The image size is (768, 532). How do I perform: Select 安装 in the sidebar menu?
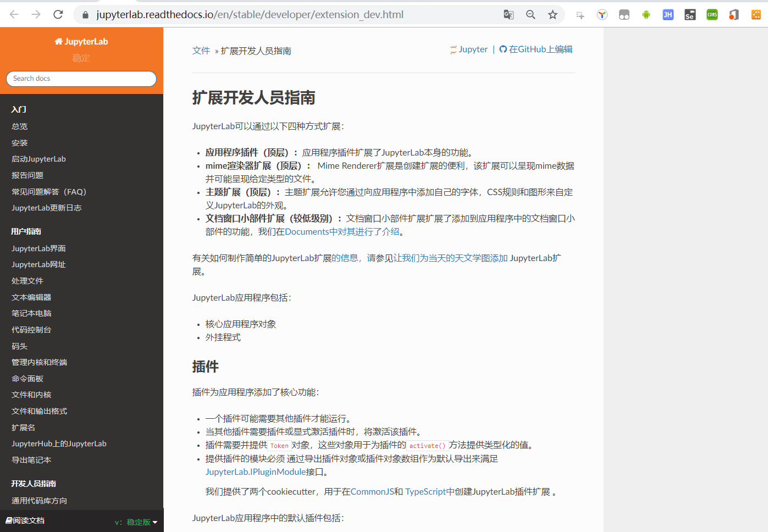[19, 142]
